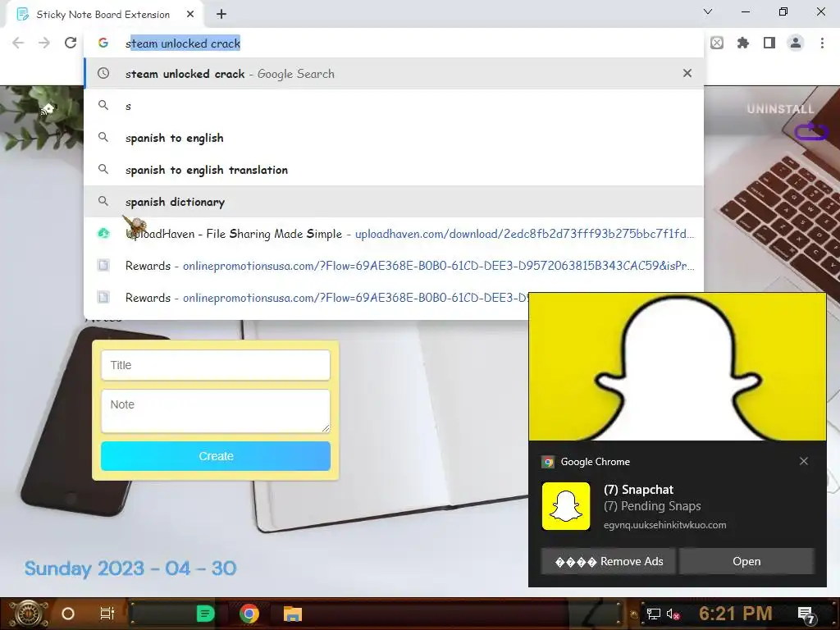The height and width of the screenshot is (630, 840).
Task: Click the address bar search text
Action: click(183, 43)
